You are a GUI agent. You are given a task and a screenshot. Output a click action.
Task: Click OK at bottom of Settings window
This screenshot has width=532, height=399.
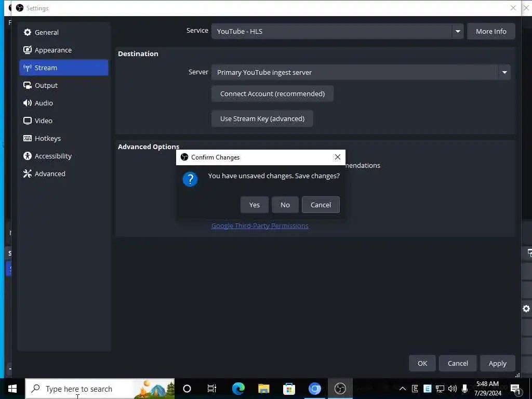(422, 363)
